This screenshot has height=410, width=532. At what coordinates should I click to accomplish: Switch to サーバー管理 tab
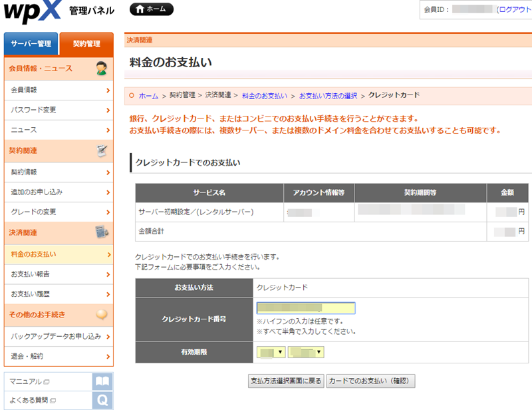31,43
